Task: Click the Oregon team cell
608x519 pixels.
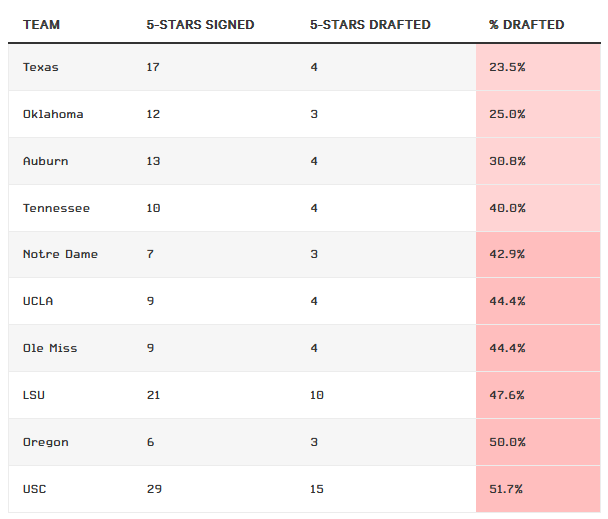Action: coord(46,442)
